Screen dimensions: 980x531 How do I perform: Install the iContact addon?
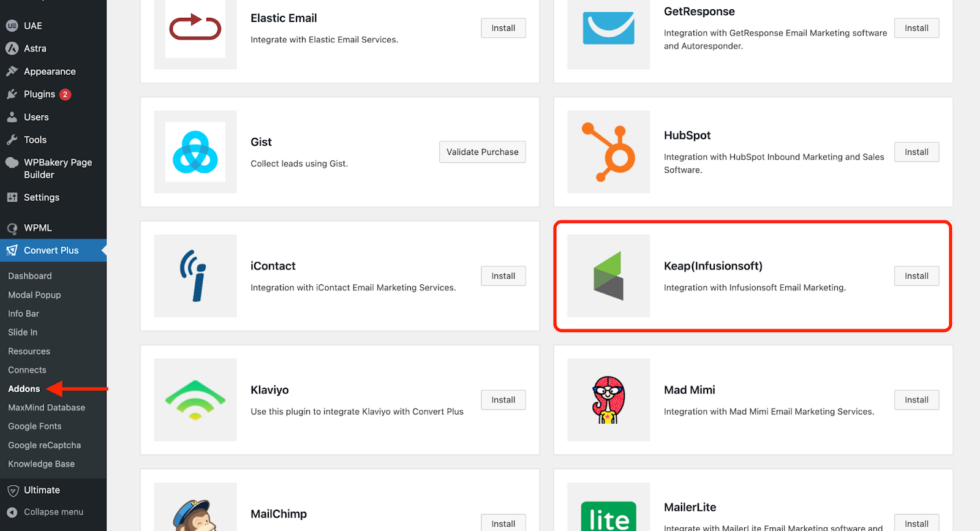pos(503,276)
